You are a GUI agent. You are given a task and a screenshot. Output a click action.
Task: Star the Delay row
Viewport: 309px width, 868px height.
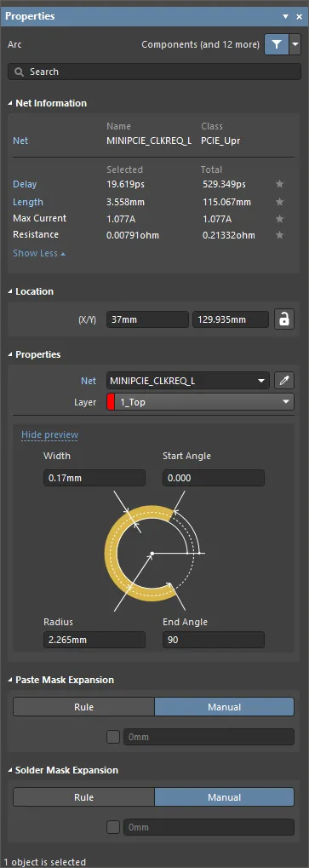pos(280,184)
